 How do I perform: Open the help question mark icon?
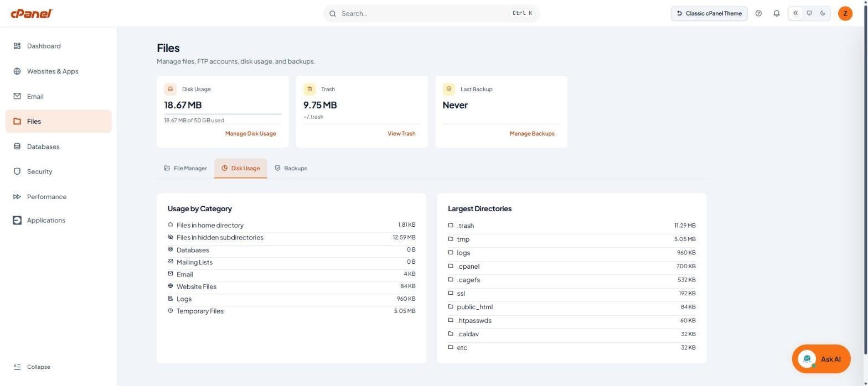758,13
